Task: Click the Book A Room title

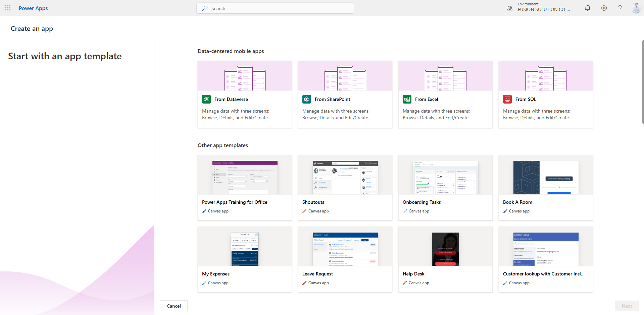Action: (x=517, y=202)
